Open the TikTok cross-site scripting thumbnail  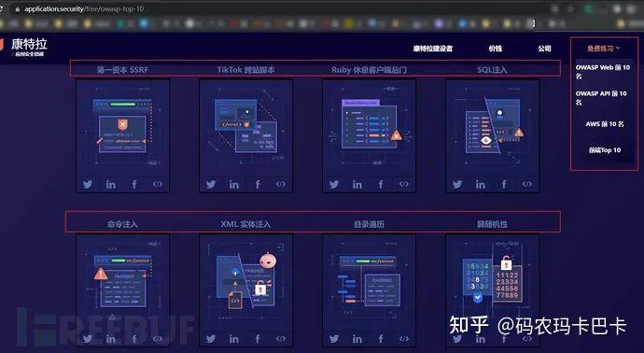point(246,128)
